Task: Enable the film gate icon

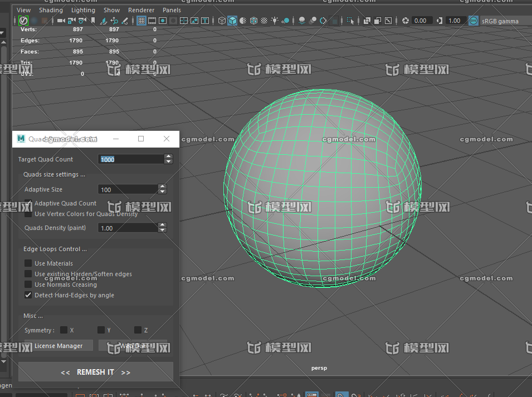Action: 152,21
